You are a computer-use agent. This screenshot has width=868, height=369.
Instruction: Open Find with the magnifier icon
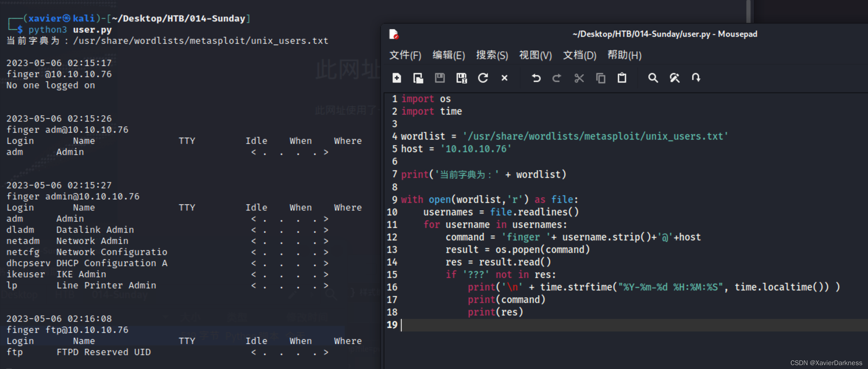pos(653,78)
